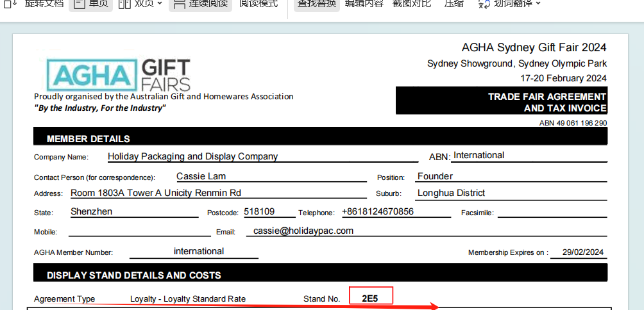Click the 'Agreement Type' label
Screen dimensions: 644x310
pos(65,299)
